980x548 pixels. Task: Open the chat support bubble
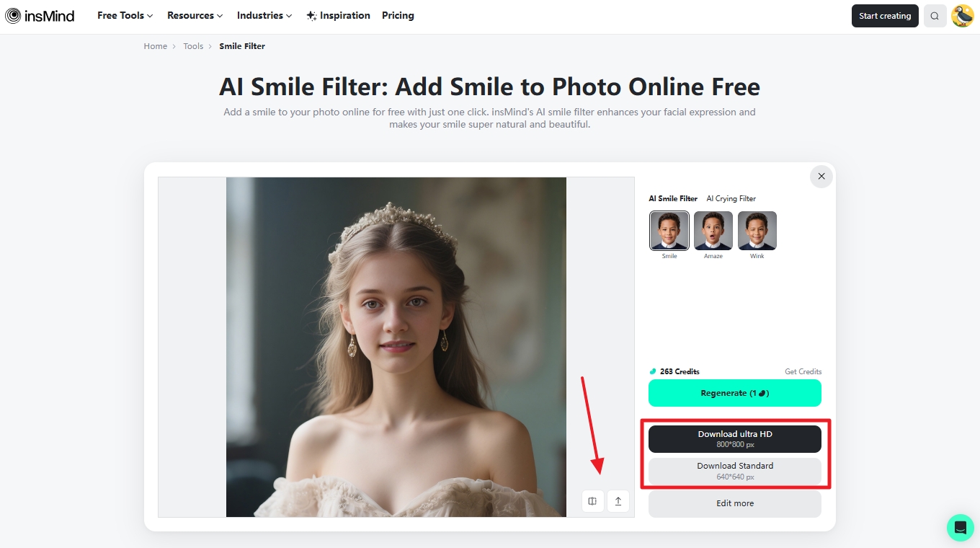pos(960,528)
